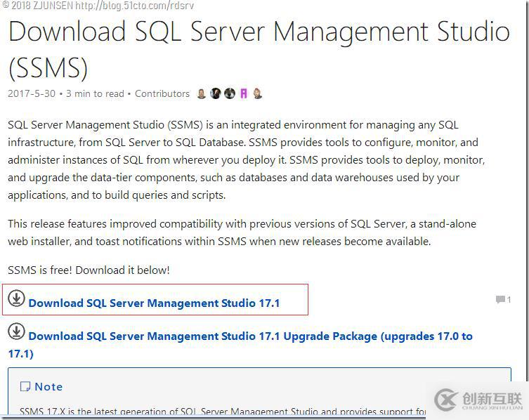The height and width of the screenshot is (420, 529).
Task: Click the page title Download SQL Server Management Studio
Action: coord(259,49)
